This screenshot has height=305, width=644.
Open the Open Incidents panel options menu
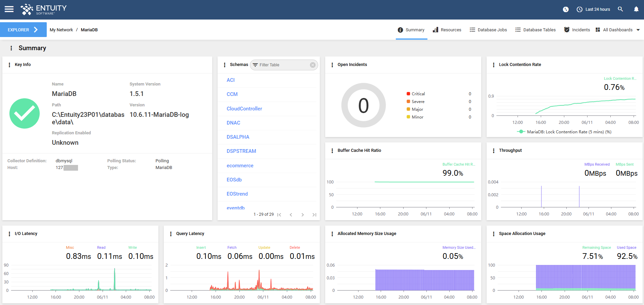click(x=332, y=65)
